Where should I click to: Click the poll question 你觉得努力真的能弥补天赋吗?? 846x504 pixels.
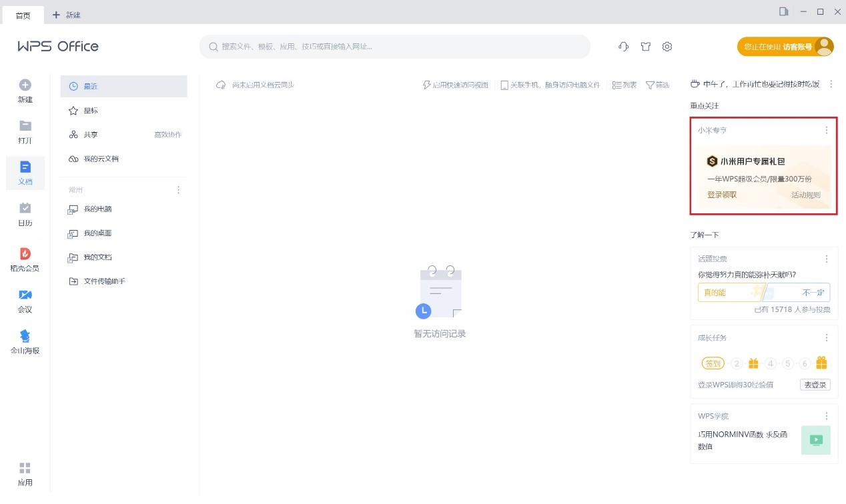point(747,274)
